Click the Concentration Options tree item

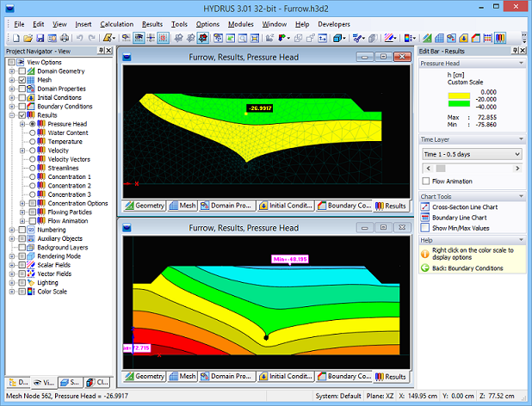click(x=77, y=203)
